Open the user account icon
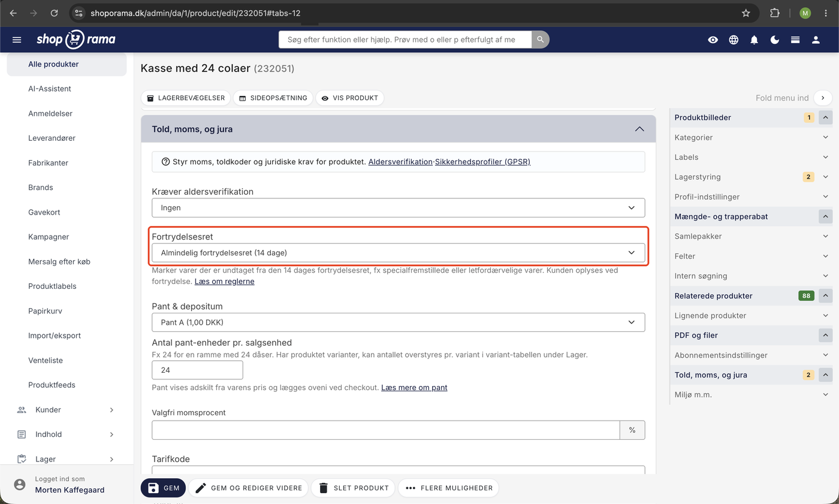 [816, 40]
